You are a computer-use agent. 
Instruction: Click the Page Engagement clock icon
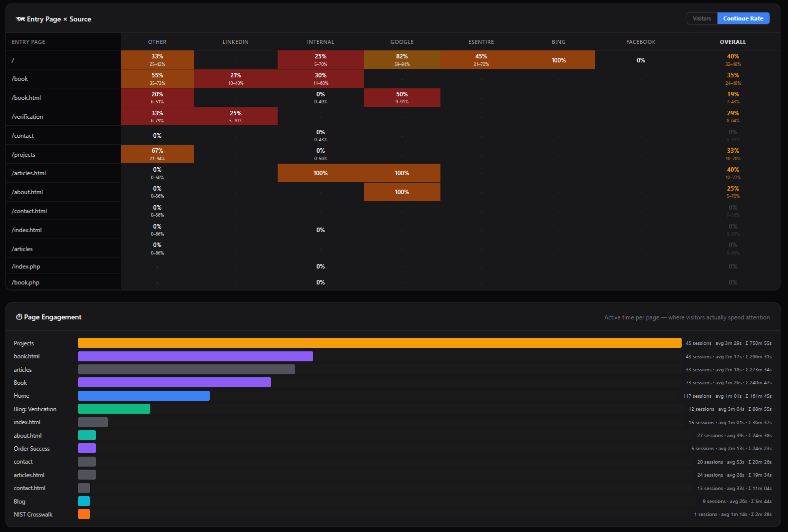19,317
